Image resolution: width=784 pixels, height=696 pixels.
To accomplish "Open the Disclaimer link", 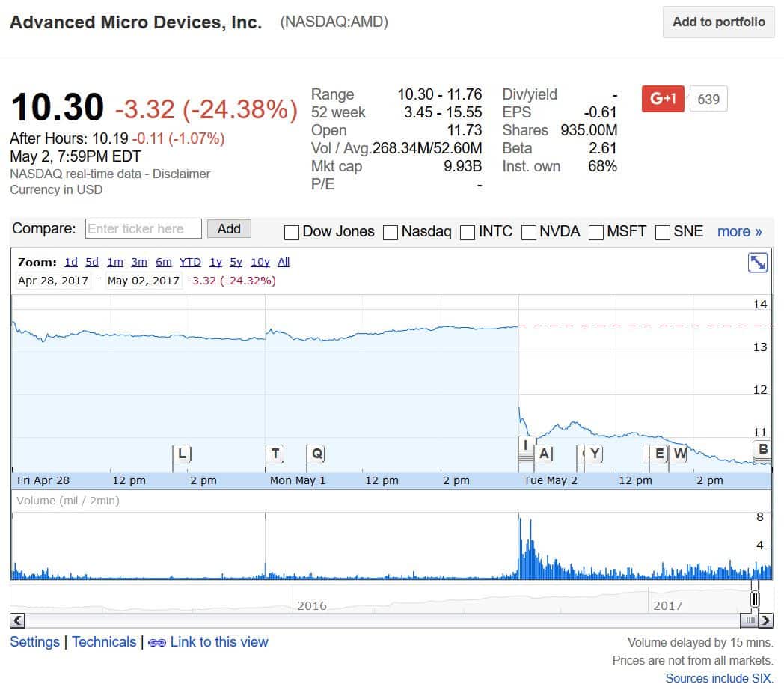I will [181, 174].
